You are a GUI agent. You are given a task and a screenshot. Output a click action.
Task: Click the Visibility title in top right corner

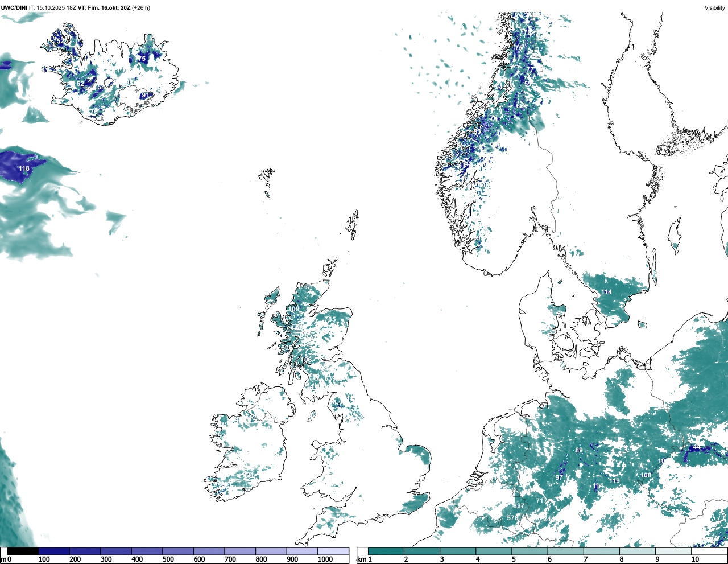click(715, 8)
